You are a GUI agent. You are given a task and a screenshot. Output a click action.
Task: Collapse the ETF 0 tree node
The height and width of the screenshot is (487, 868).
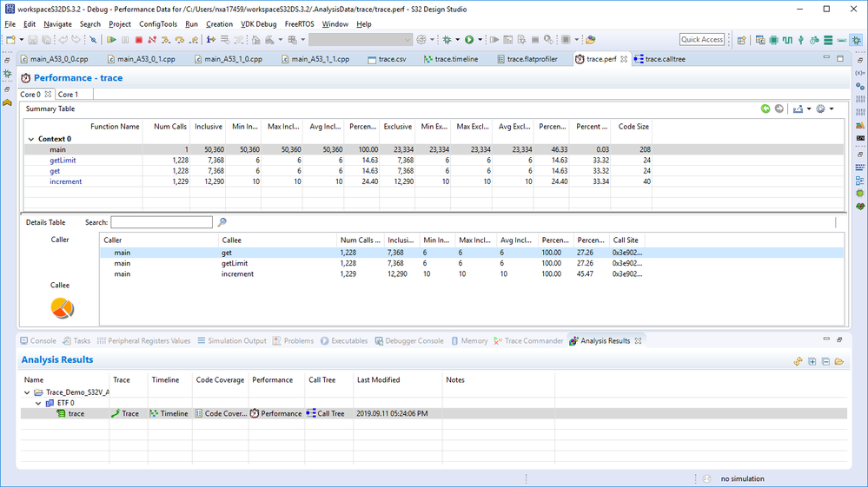tap(38, 403)
